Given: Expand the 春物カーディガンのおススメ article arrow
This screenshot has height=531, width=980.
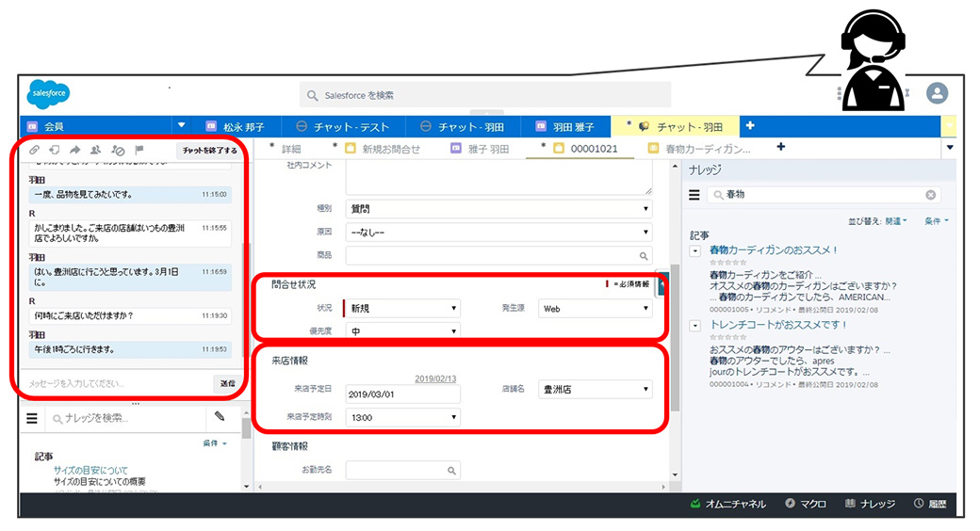Looking at the screenshot, I should coord(695,250).
